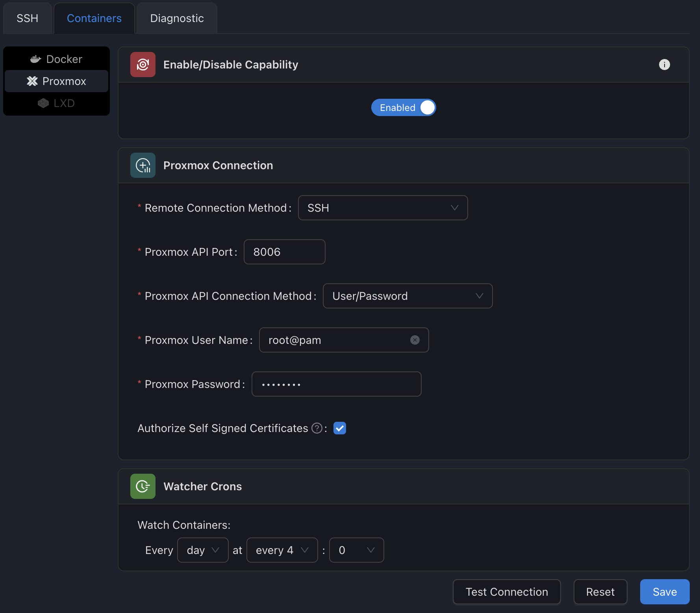The width and height of the screenshot is (700, 613).
Task: Toggle the Enabled capability switch
Action: click(x=404, y=107)
